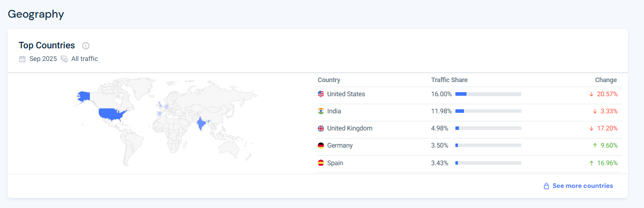Click the India flag icon
The width and height of the screenshot is (644, 208).
321,111
